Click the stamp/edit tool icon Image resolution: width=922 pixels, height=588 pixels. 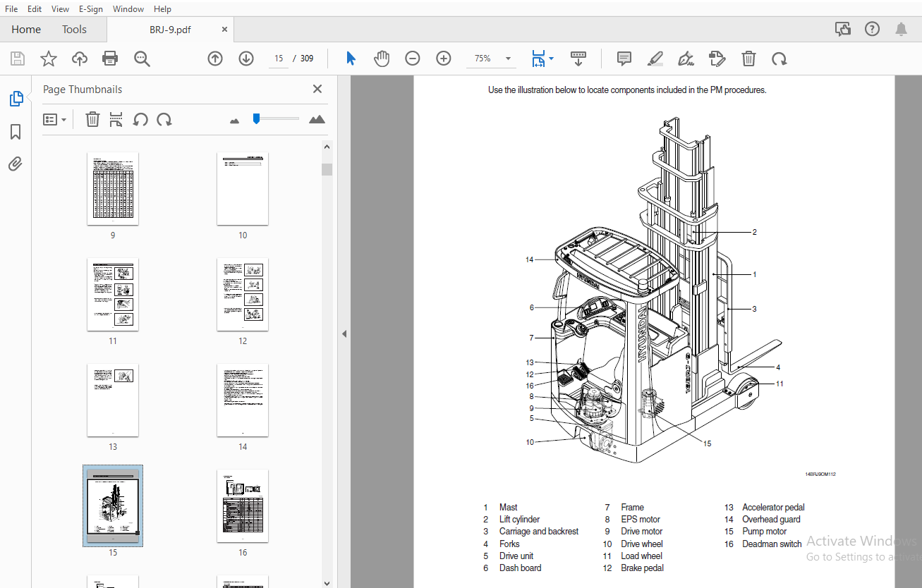pyautogui.click(x=717, y=59)
